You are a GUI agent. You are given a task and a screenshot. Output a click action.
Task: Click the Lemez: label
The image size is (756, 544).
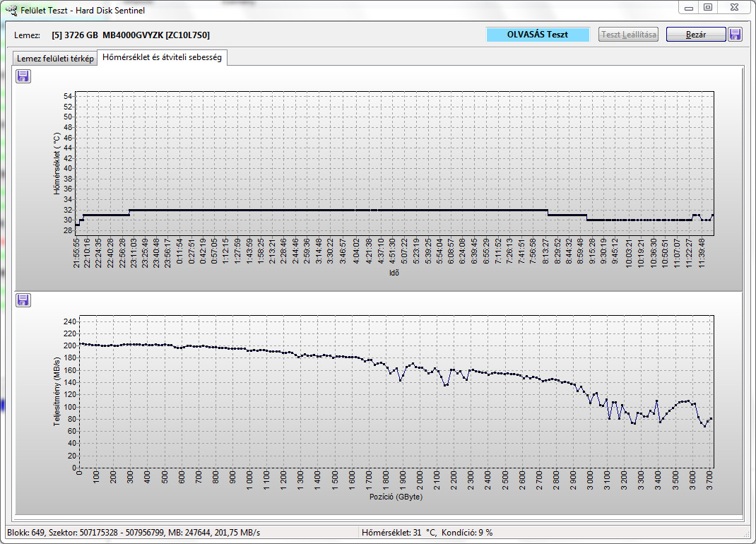[27, 35]
